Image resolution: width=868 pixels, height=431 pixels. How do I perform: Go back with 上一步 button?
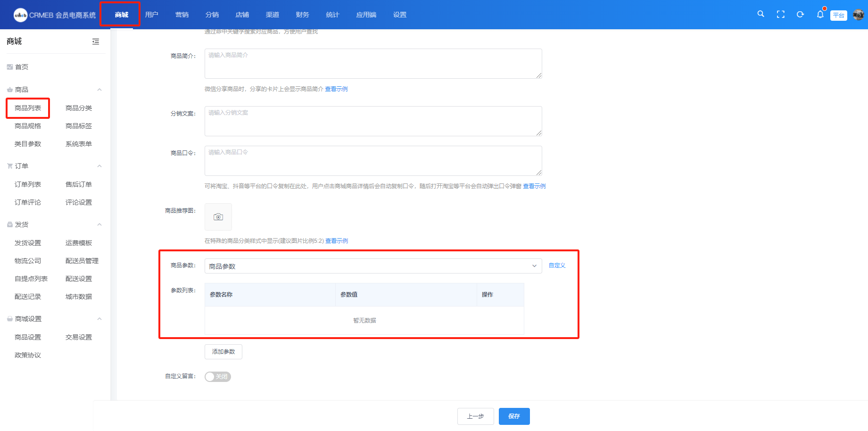pyautogui.click(x=475, y=416)
